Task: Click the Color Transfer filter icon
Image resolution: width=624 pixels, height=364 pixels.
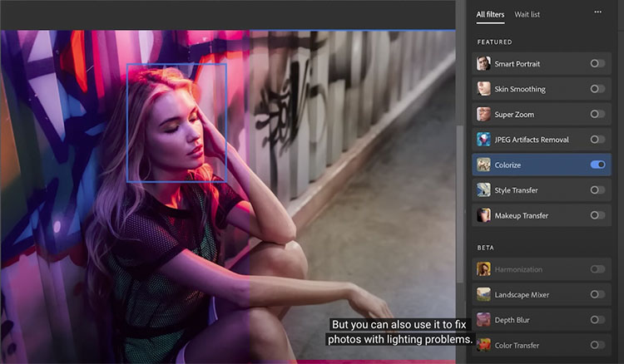Action: [x=483, y=345]
